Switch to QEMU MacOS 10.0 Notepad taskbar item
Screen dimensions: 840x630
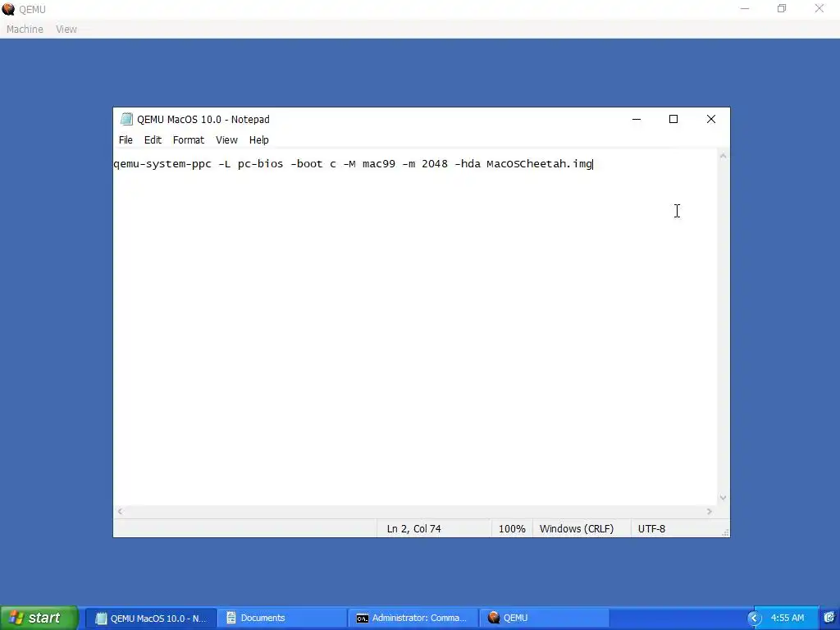151,619
